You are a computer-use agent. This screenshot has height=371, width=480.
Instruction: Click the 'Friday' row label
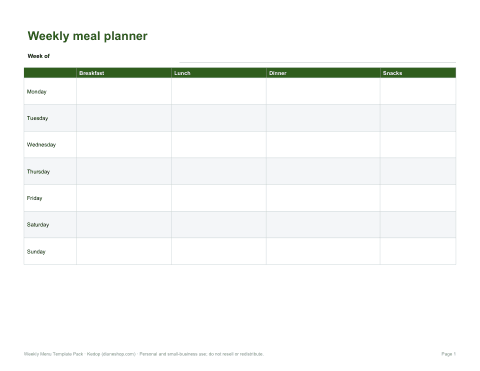34,198
